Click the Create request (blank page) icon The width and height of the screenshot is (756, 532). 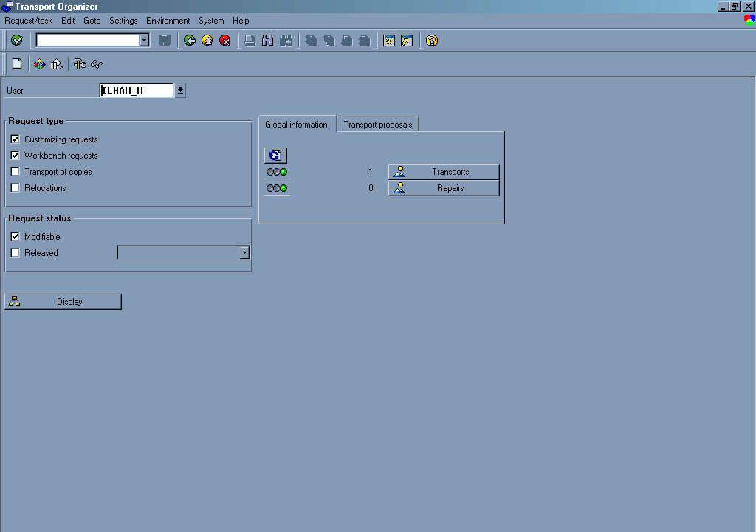click(x=16, y=63)
